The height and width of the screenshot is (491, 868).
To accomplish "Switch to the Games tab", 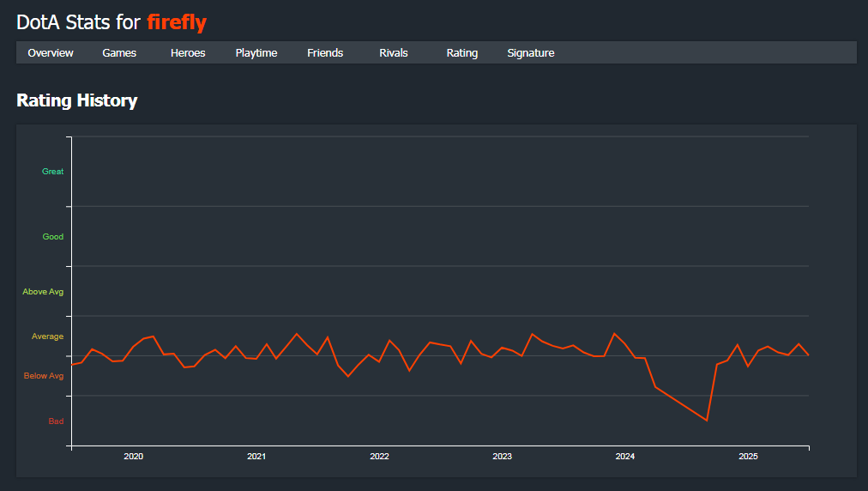I will (x=119, y=52).
